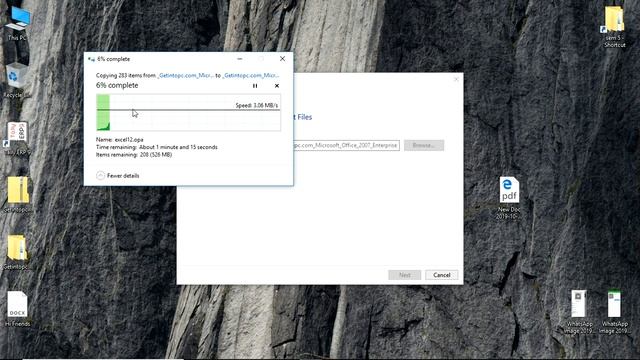The height and width of the screenshot is (360, 640).
Task: Open the destination folder link after 'to'
Action: pyautogui.click(x=251, y=75)
